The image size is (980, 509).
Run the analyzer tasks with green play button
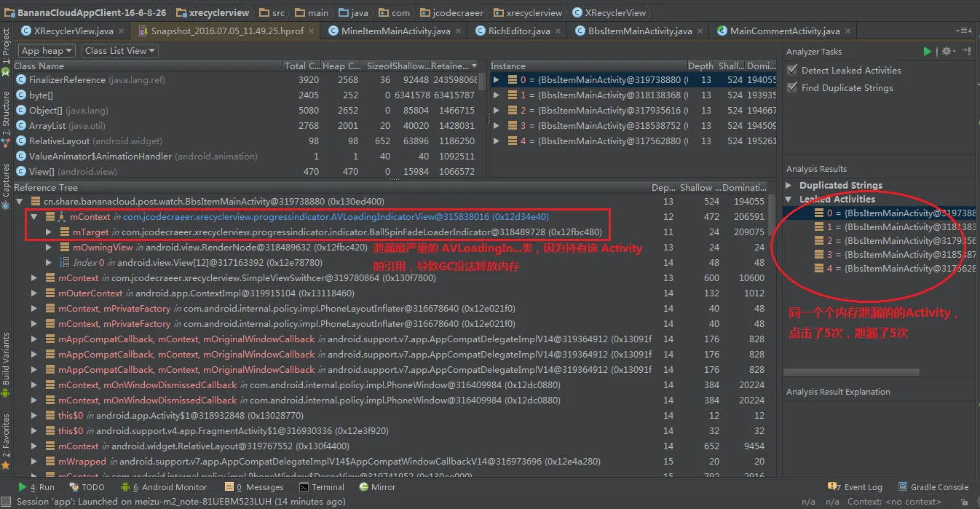tap(927, 52)
